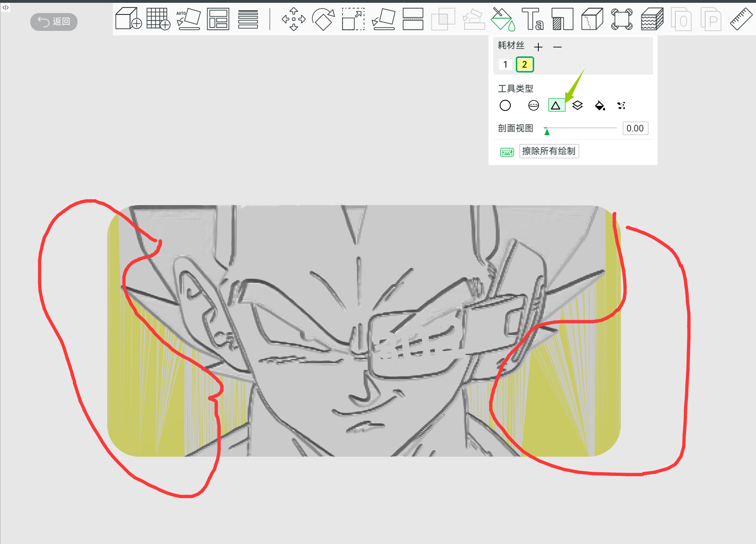Choose the circle brush tool type
Screen dimensions: 756x544
(x=505, y=106)
